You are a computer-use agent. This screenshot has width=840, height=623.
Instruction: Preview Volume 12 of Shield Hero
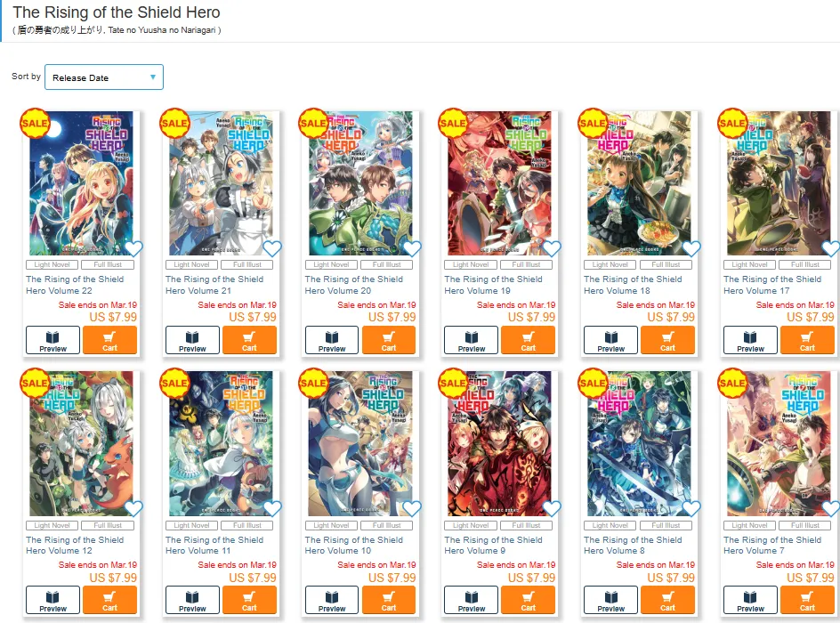pos(53,600)
